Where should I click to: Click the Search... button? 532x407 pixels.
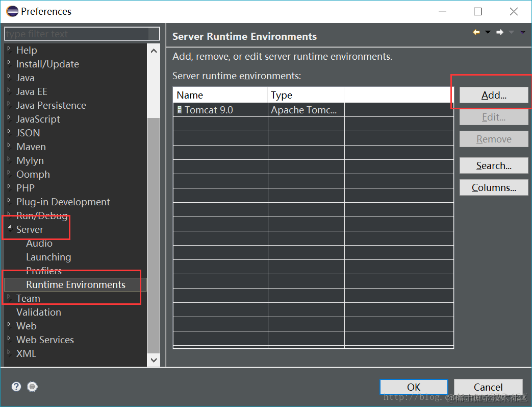click(x=494, y=165)
